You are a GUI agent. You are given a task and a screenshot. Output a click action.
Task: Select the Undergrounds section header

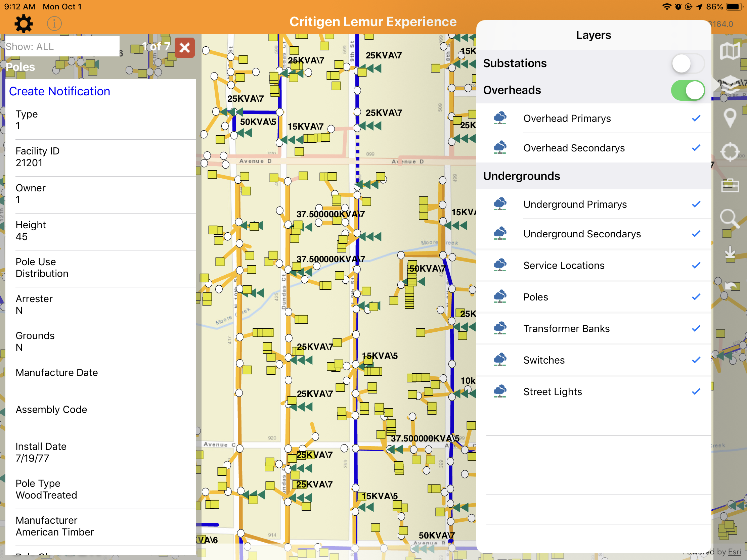tap(594, 176)
